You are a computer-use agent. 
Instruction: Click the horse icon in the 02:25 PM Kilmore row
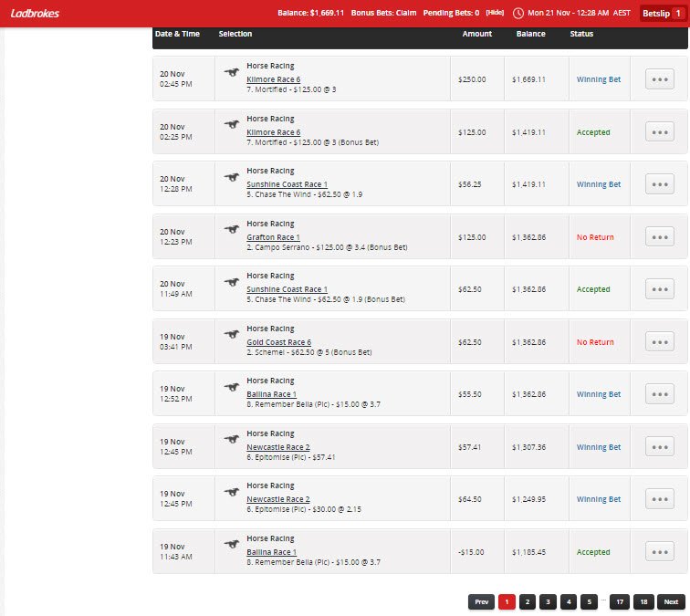click(232, 124)
